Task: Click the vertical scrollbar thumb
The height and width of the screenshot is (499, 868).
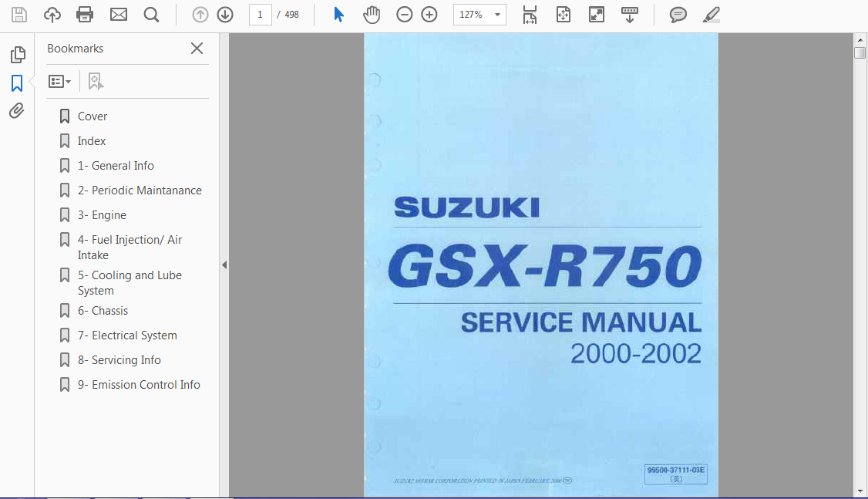Action: 860,52
